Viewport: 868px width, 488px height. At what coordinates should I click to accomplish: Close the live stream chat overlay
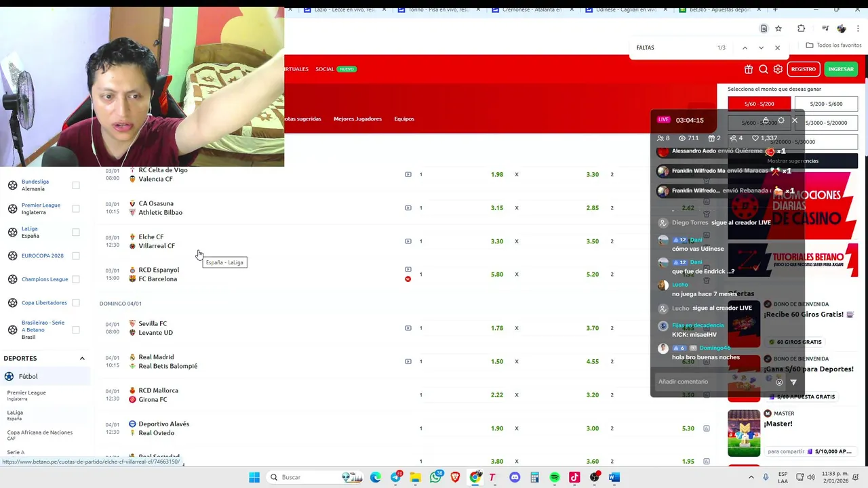[x=795, y=121]
